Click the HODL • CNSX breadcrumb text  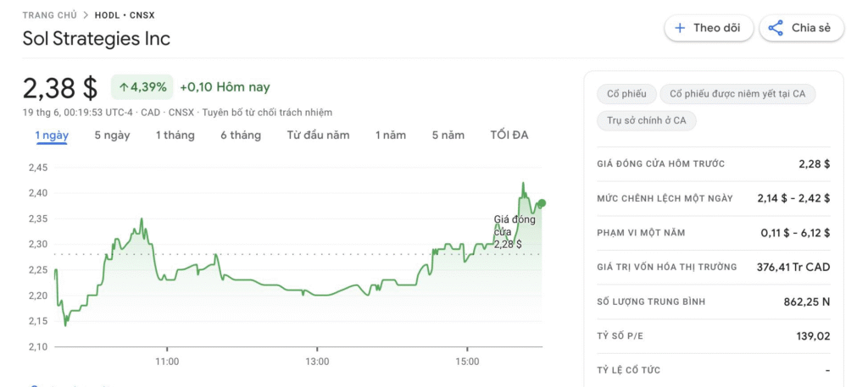click(x=125, y=15)
